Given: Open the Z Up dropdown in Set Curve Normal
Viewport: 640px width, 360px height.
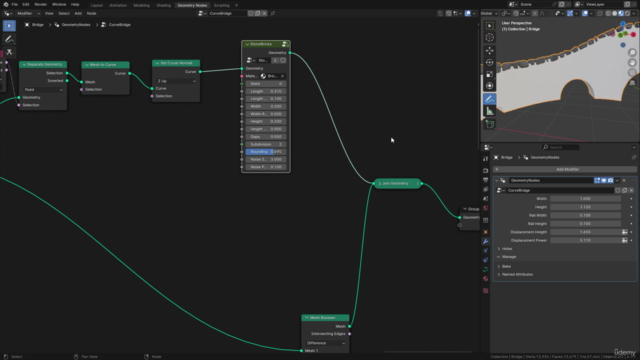Looking at the screenshot, I should click(x=176, y=81).
